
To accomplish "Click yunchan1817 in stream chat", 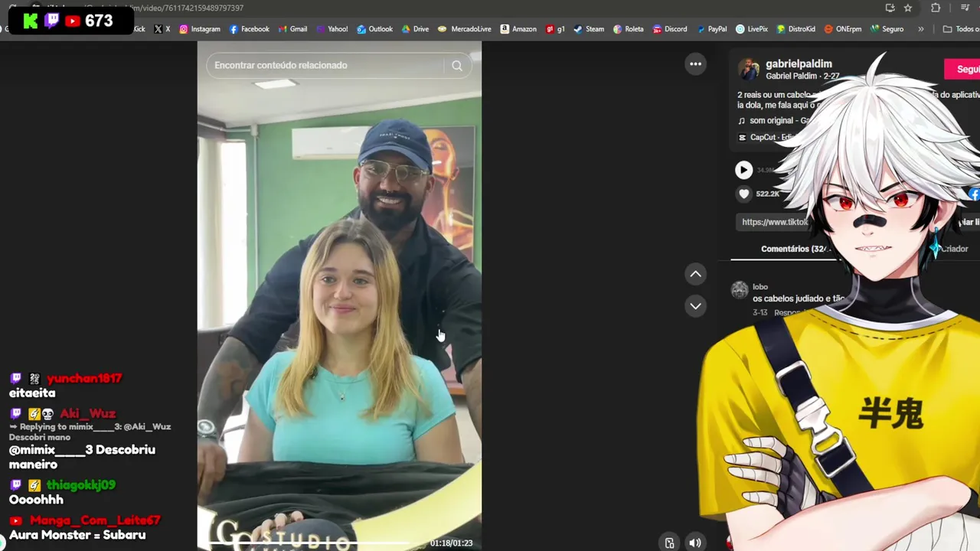I will point(84,378).
